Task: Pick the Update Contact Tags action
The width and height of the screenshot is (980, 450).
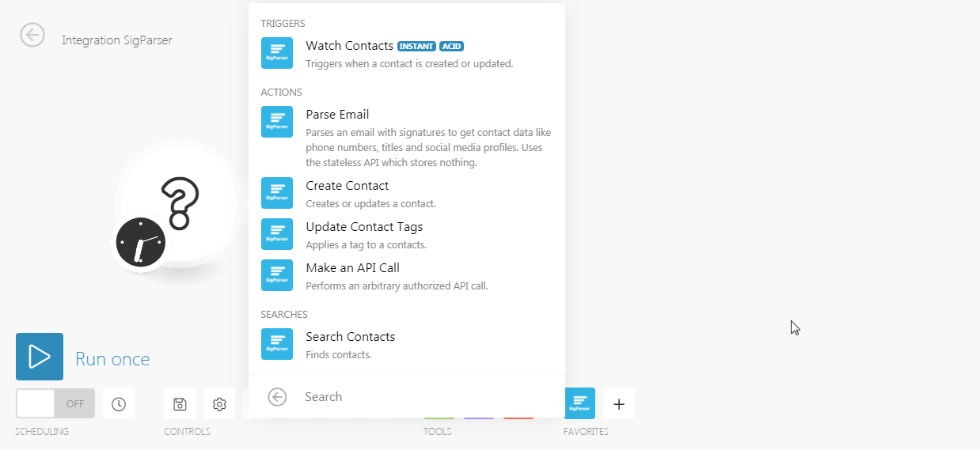Action: 364,227
